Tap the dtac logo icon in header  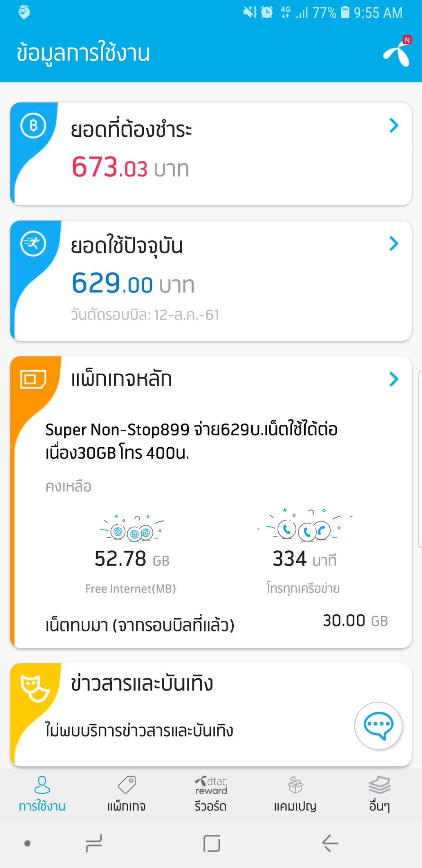coord(396,53)
